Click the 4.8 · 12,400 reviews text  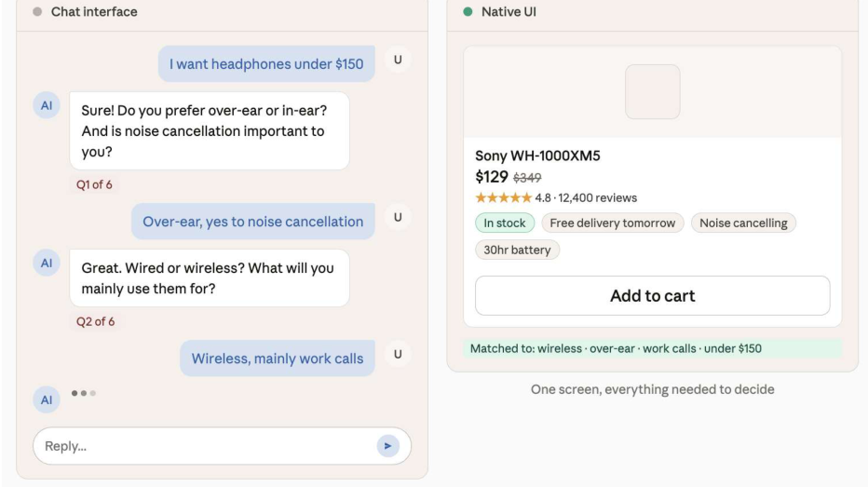pos(586,197)
